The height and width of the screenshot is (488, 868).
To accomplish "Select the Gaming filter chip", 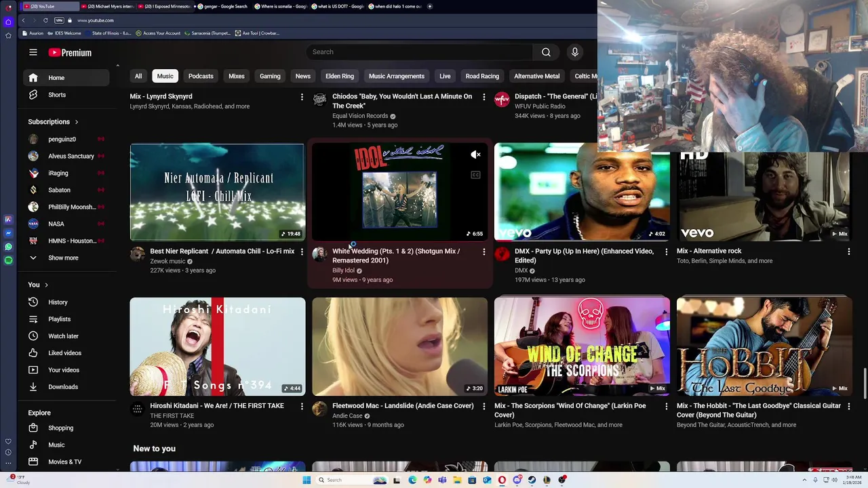I will [x=270, y=77].
